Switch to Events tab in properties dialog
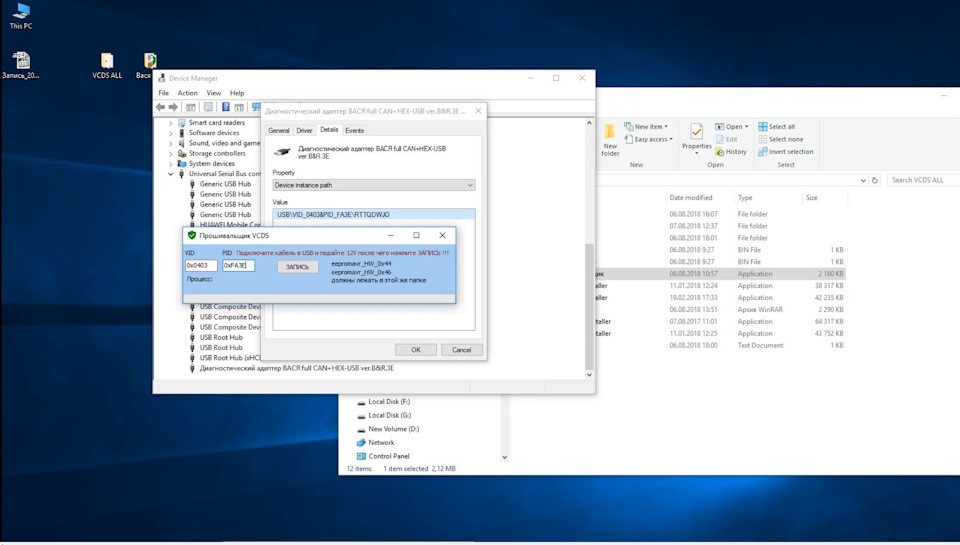The width and height of the screenshot is (960, 545). 354,130
